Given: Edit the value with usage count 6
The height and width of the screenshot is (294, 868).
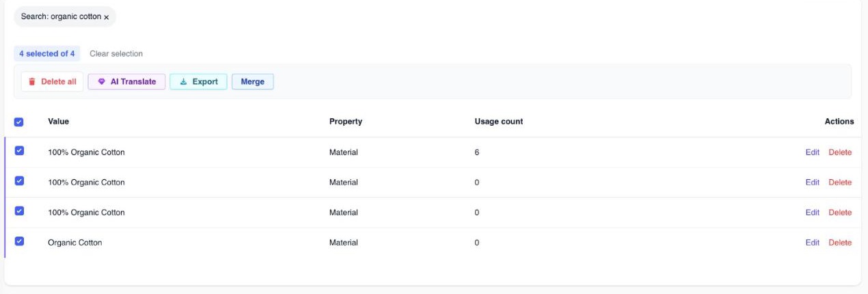Looking at the screenshot, I should coord(812,152).
